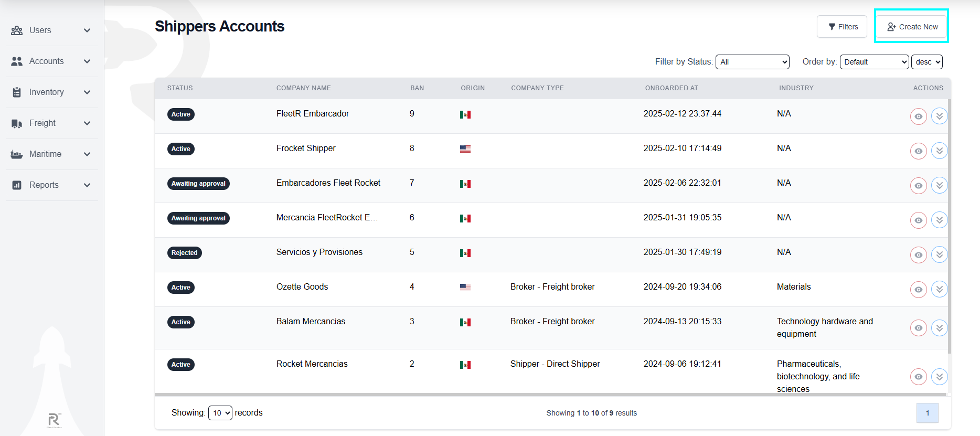This screenshot has width=980, height=436.
Task: Click the Fleet Rocket logo at sidebar bottom
Action: [x=54, y=420]
